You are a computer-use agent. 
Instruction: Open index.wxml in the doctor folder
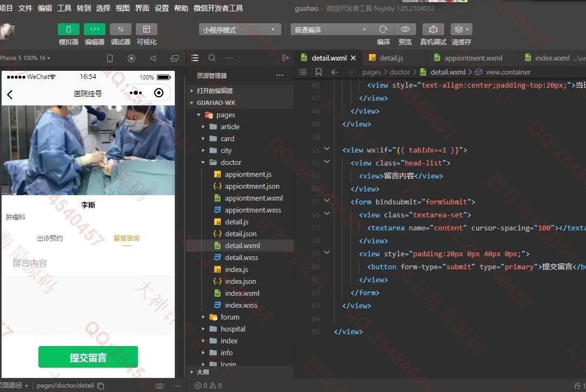[x=239, y=294]
